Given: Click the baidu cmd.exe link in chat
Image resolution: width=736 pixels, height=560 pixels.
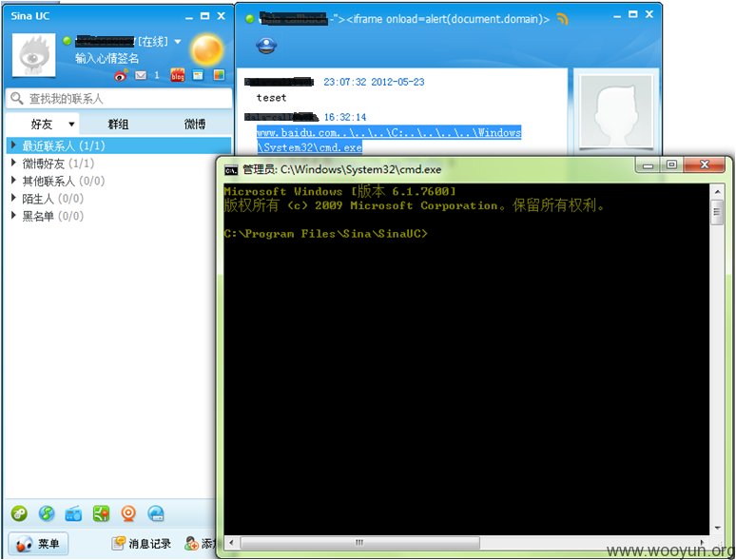Looking at the screenshot, I should pos(389,140).
